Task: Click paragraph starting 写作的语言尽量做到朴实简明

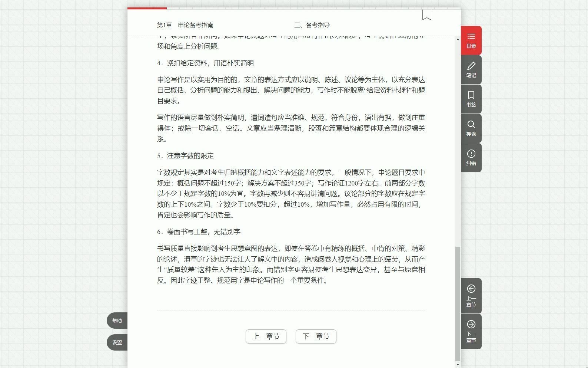Action: [291, 128]
